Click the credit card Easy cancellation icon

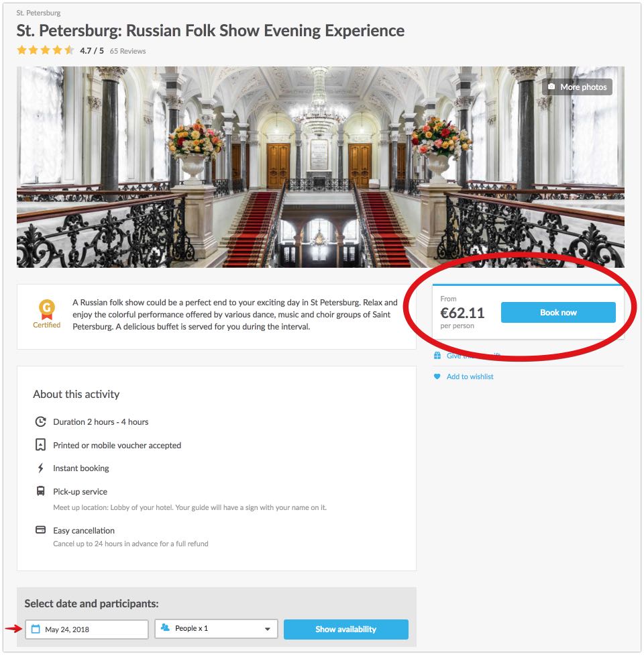click(x=40, y=530)
